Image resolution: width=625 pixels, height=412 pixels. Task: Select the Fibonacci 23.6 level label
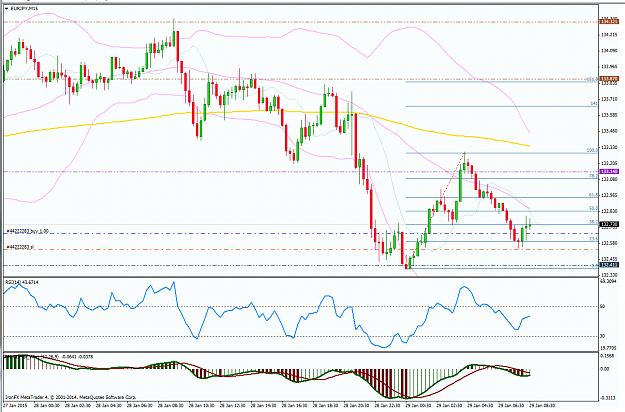(593, 239)
